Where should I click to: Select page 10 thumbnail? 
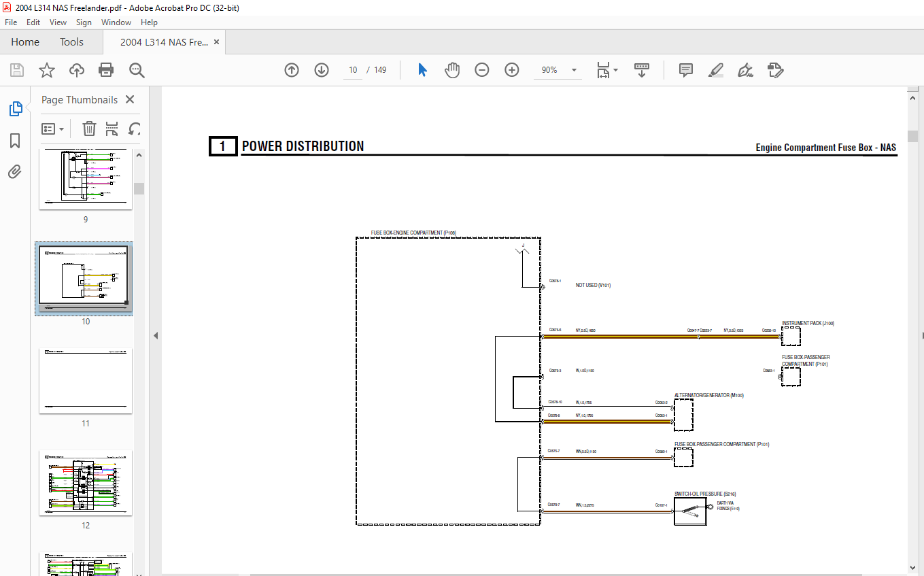point(86,277)
